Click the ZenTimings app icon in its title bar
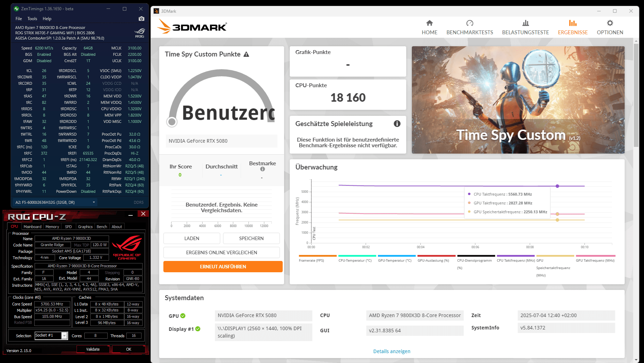 coord(16,9)
